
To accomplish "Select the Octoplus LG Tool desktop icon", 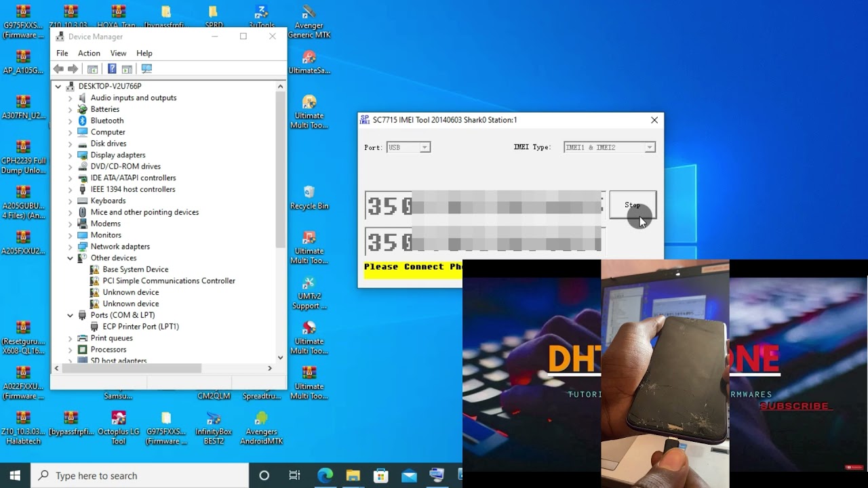I will tap(119, 428).
